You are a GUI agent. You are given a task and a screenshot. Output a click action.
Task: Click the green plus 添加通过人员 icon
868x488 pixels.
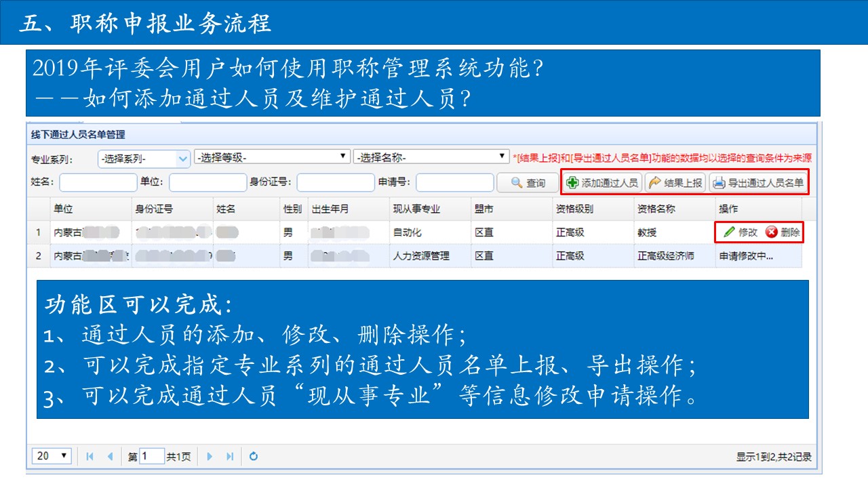click(x=573, y=183)
